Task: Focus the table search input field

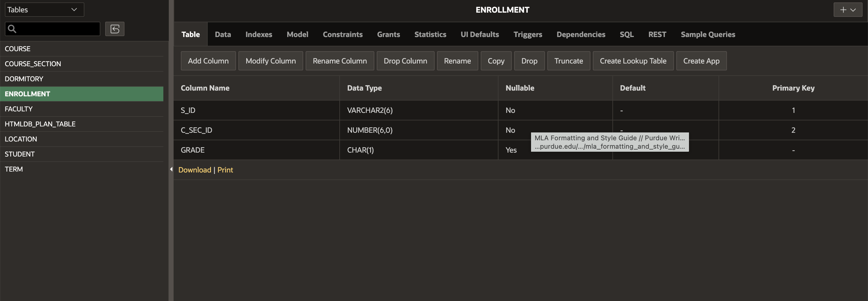Action: point(52,29)
